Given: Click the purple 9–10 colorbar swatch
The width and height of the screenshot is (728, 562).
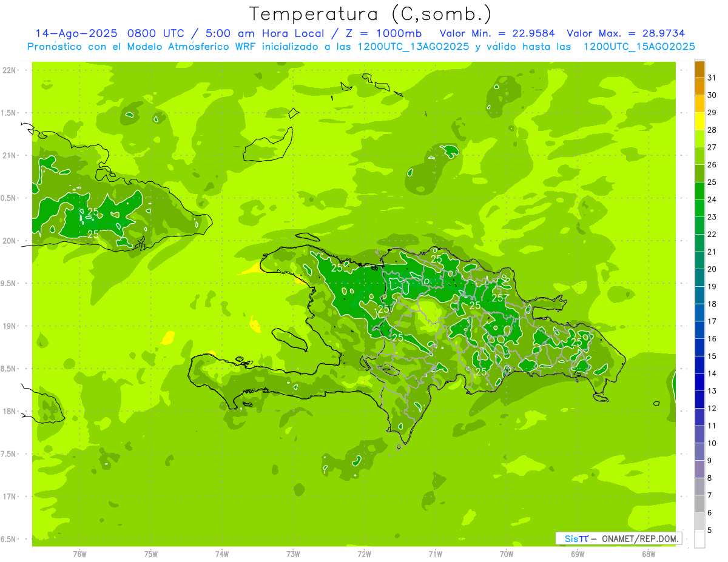Looking at the screenshot, I should [x=699, y=452].
